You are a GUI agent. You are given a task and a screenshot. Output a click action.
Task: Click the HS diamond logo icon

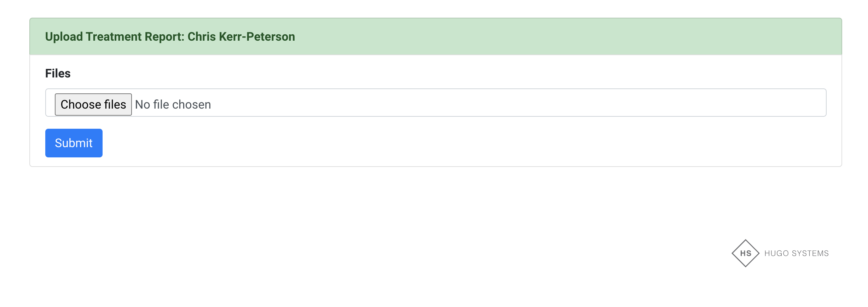[x=745, y=253]
